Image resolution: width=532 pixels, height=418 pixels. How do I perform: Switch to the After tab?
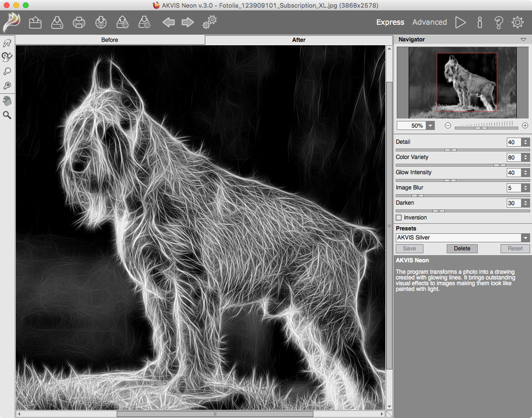(x=299, y=40)
